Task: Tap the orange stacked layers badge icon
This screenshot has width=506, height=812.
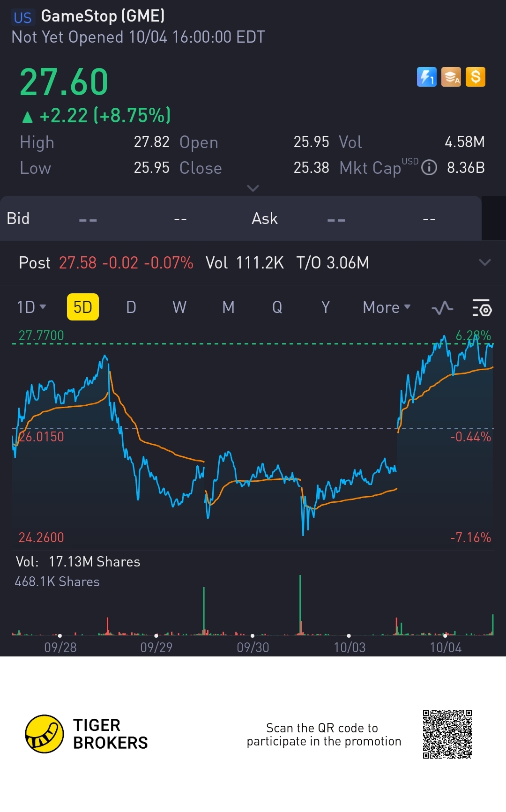Action: click(x=451, y=77)
